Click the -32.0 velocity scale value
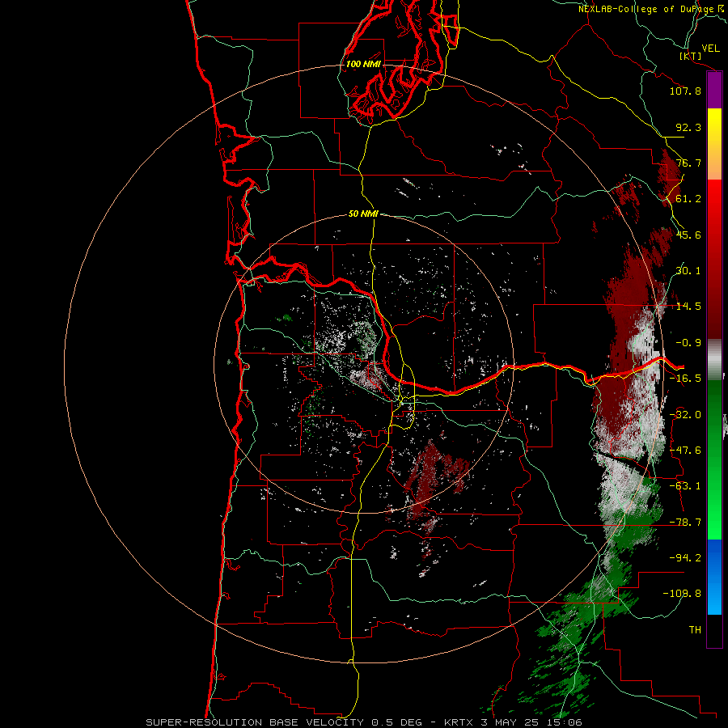The height and width of the screenshot is (728, 728). point(685,415)
